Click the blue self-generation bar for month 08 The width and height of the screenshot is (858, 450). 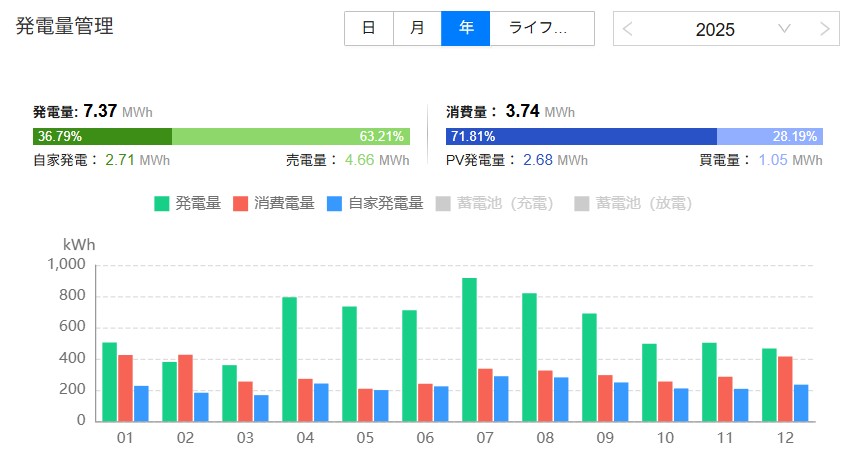[561, 400]
